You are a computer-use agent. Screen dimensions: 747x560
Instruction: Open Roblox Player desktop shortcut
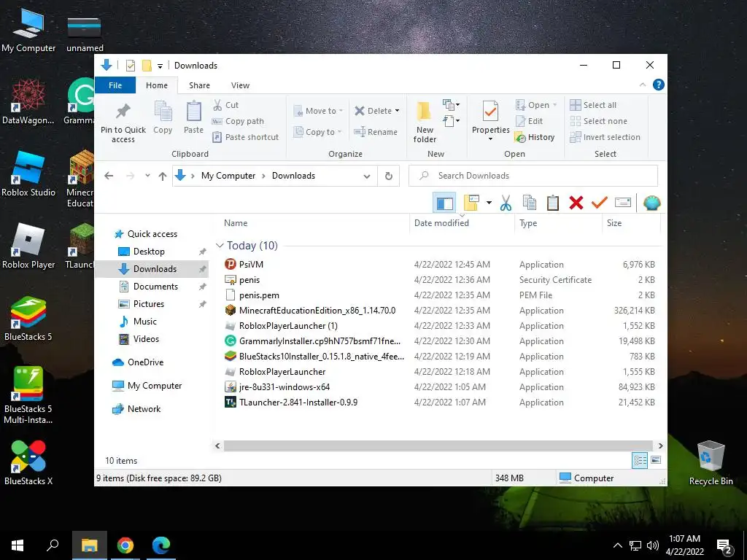[28, 246]
